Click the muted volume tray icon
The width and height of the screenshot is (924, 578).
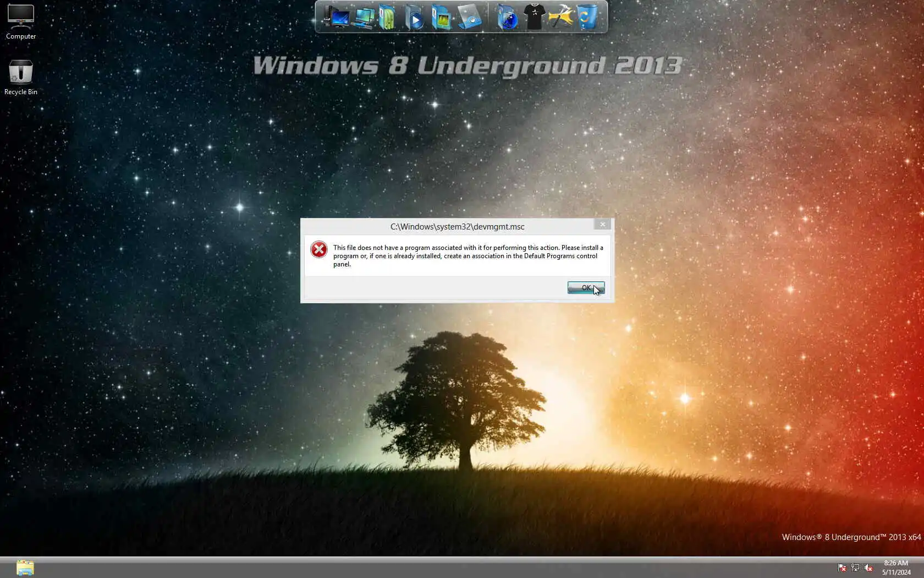coord(869,568)
